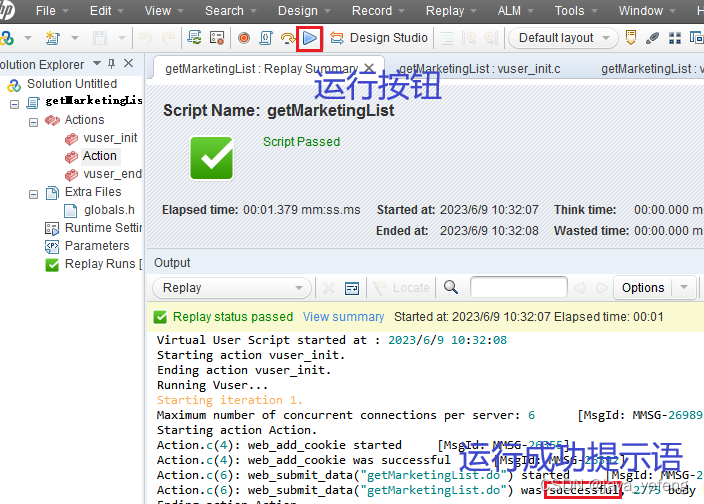Image resolution: width=704 pixels, height=504 pixels.
Task: Collapse the getMarketingList script node
Action: (x=15, y=105)
